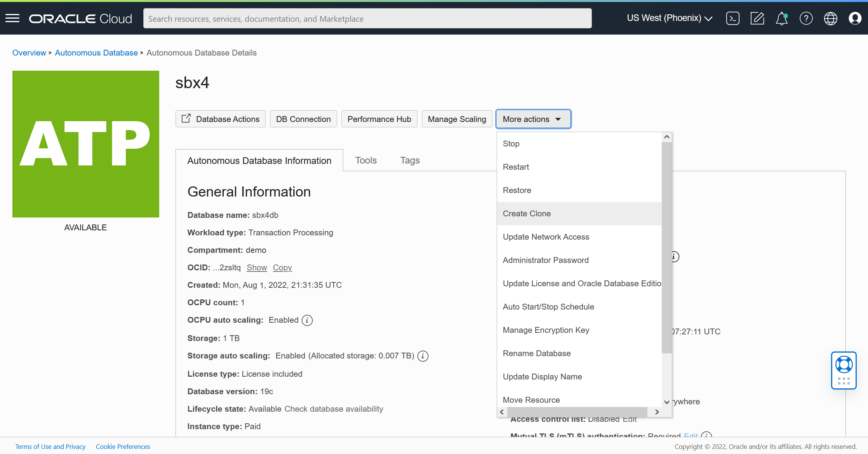
Task: Switch to the Tools tab
Action: (366, 160)
